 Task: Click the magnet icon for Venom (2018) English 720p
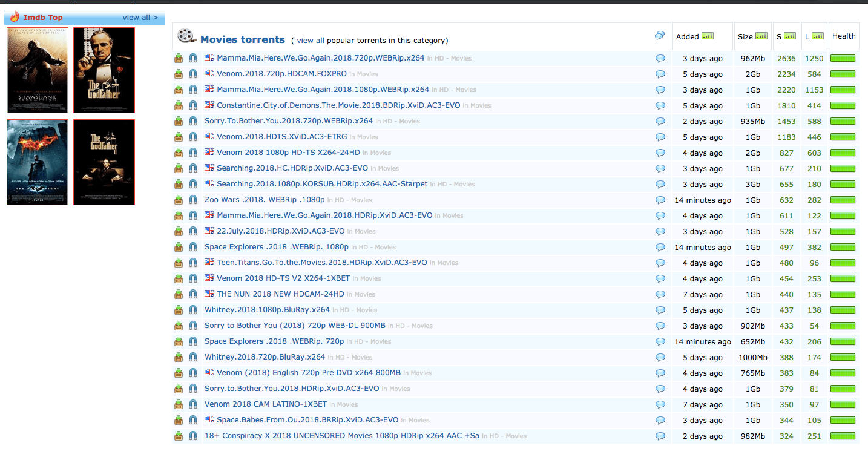(193, 373)
